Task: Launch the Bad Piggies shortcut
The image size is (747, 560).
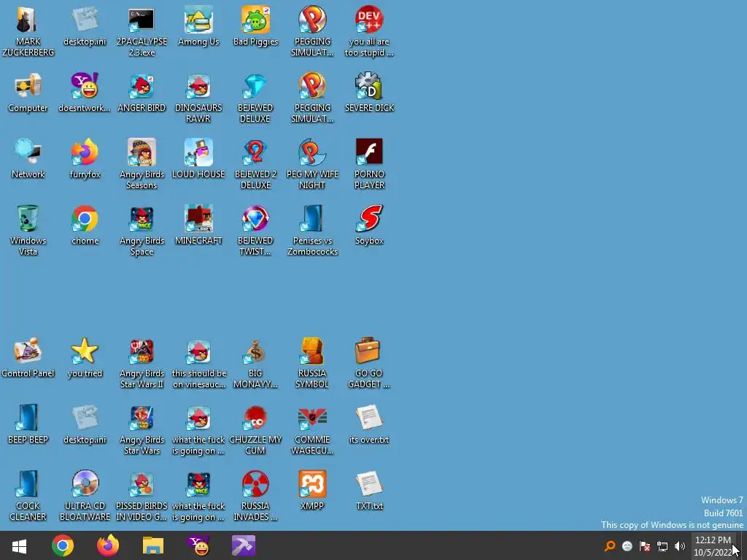Action: tap(255, 20)
